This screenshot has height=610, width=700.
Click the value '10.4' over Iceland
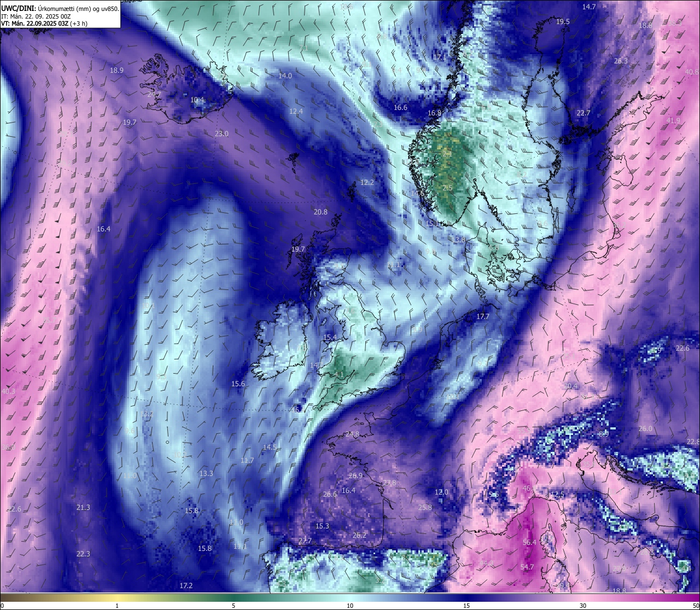pyautogui.click(x=197, y=100)
